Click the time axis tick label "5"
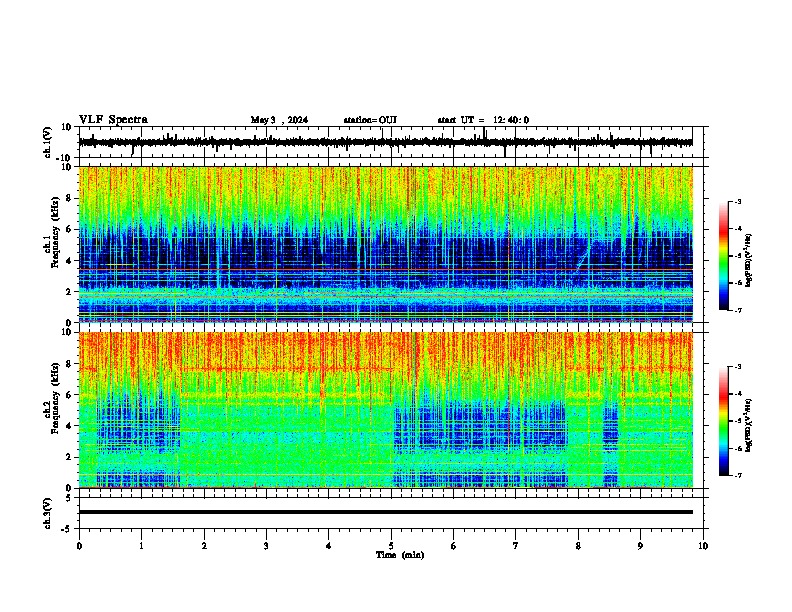Image resolution: width=792 pixels, height=612 pixels. coord(391,546)
